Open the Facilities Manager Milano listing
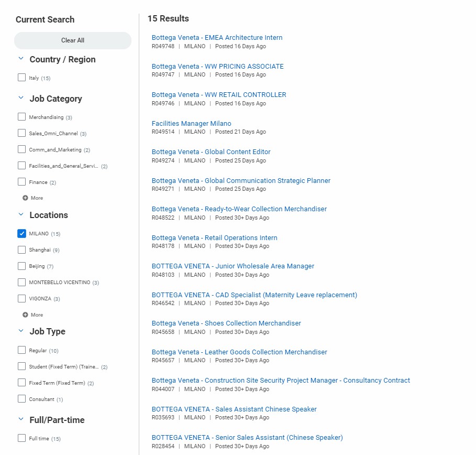476x455 pixels. coord(191,124)
